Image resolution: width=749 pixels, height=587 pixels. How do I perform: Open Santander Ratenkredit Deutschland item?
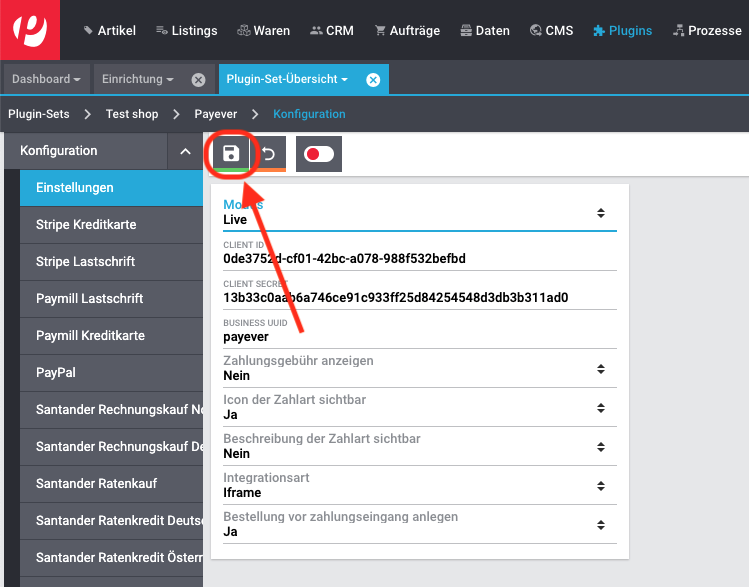tap(111, 521)
